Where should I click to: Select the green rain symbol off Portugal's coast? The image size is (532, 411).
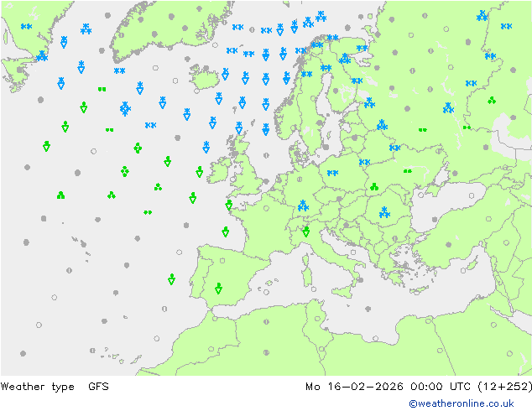tap(172, 279)
